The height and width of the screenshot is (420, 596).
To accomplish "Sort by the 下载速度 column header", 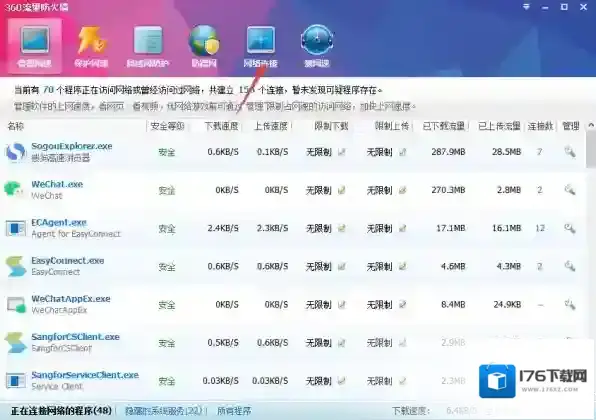I will [x=221, y=126].
